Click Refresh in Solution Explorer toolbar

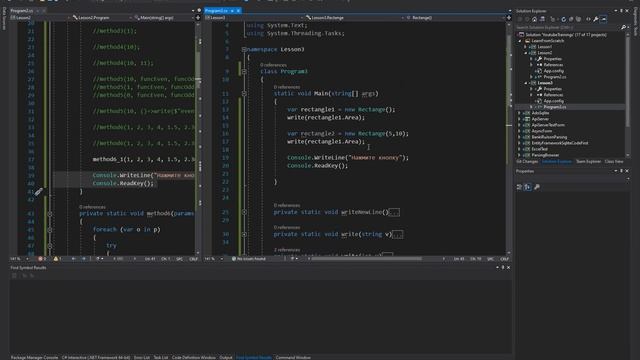click(x=564, y=19)
